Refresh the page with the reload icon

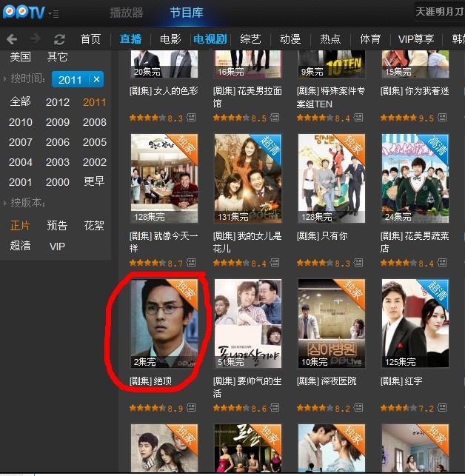[x=59, y=39]
